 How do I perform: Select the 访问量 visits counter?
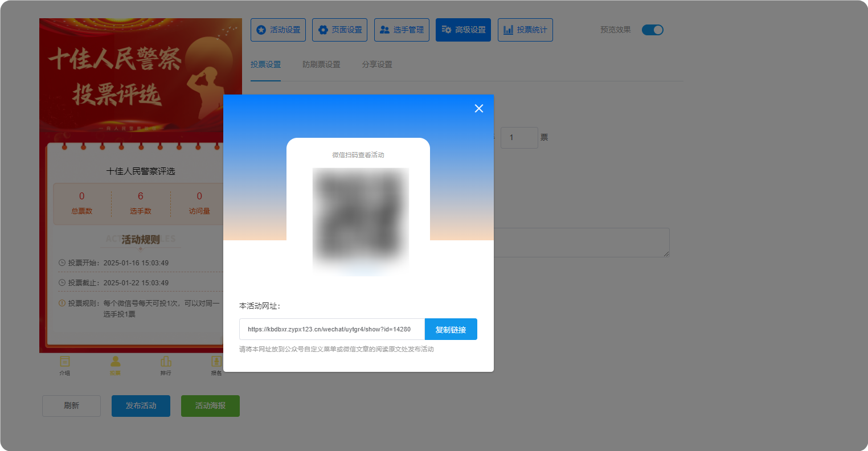[x=199, y=203]
